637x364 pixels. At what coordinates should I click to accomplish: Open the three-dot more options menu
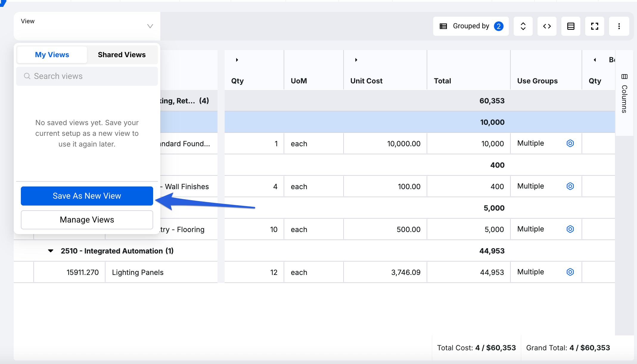coord(619,26)
